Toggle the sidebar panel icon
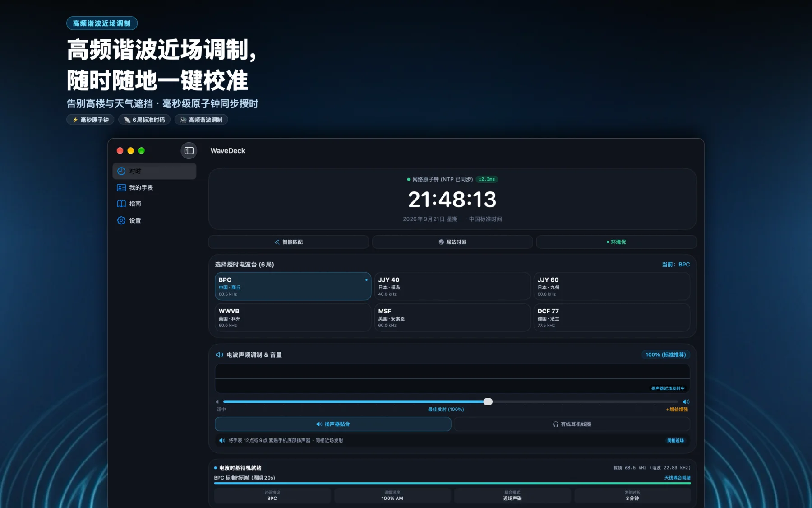812x508 pixels. click(189, 150)
